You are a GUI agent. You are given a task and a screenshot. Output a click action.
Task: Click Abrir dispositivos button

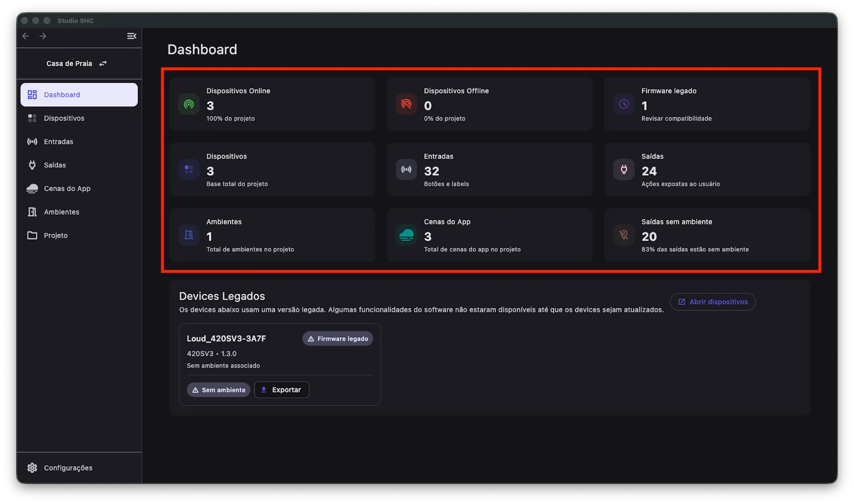713,302
